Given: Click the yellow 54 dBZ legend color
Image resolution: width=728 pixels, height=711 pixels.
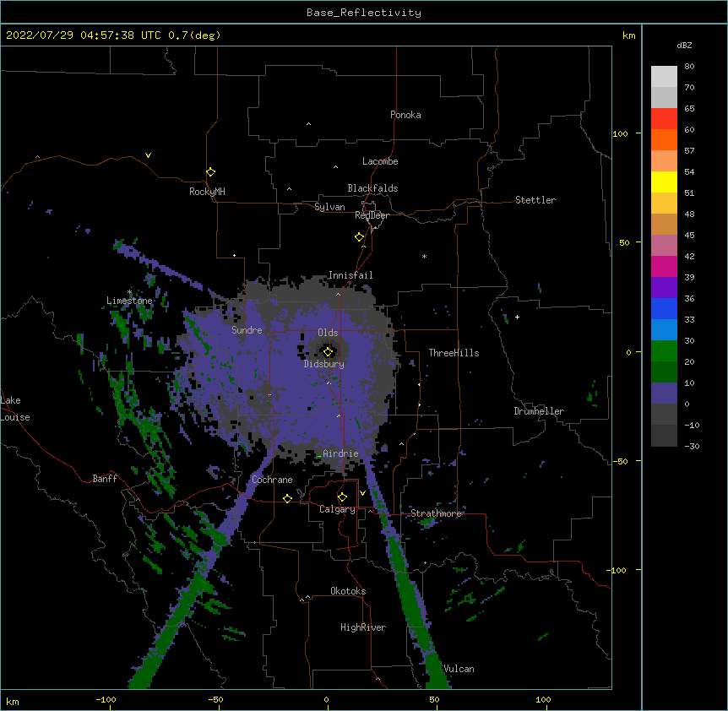Looking at the screenshot, I should pos(664,182).
